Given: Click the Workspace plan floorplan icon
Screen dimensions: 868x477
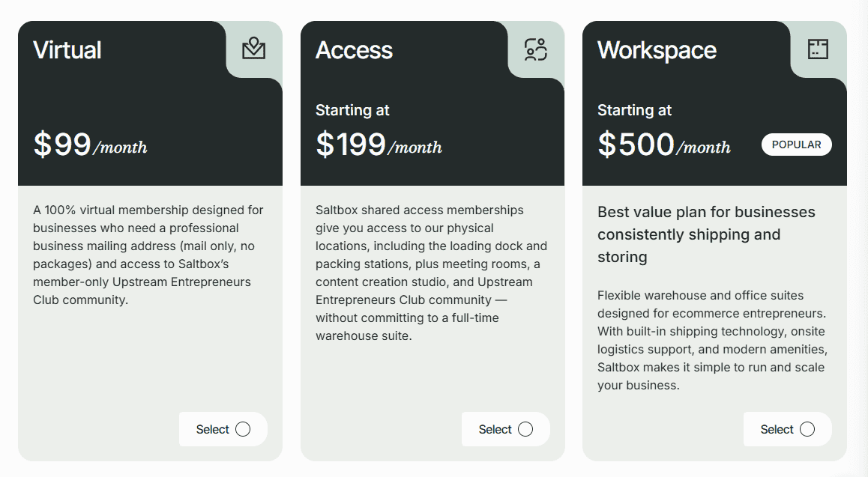Looking at the screenshot, I should (818, 49).
